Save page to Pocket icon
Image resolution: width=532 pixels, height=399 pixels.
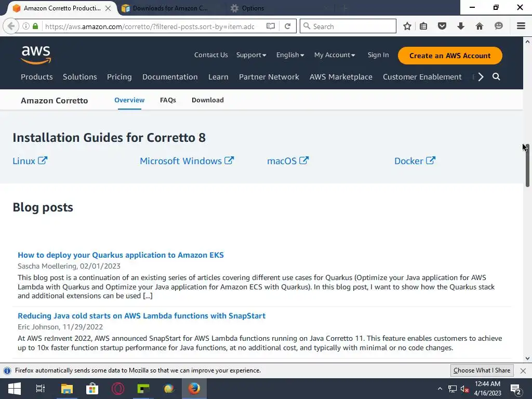[x=442, y=26]
